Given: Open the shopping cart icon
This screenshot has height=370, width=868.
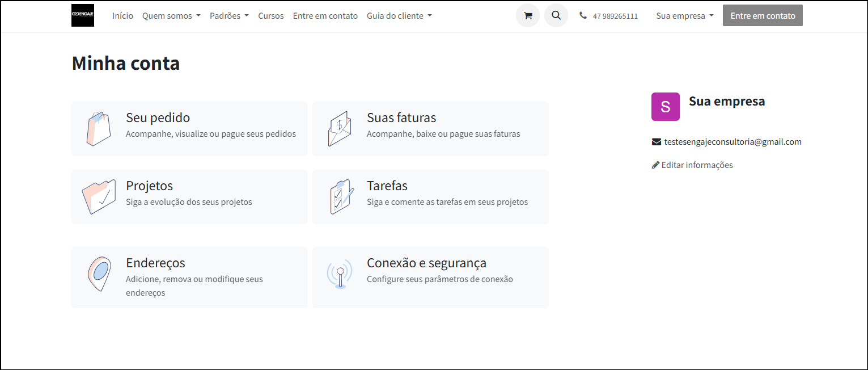Looking at the screenshot, I should pos(528,16).
